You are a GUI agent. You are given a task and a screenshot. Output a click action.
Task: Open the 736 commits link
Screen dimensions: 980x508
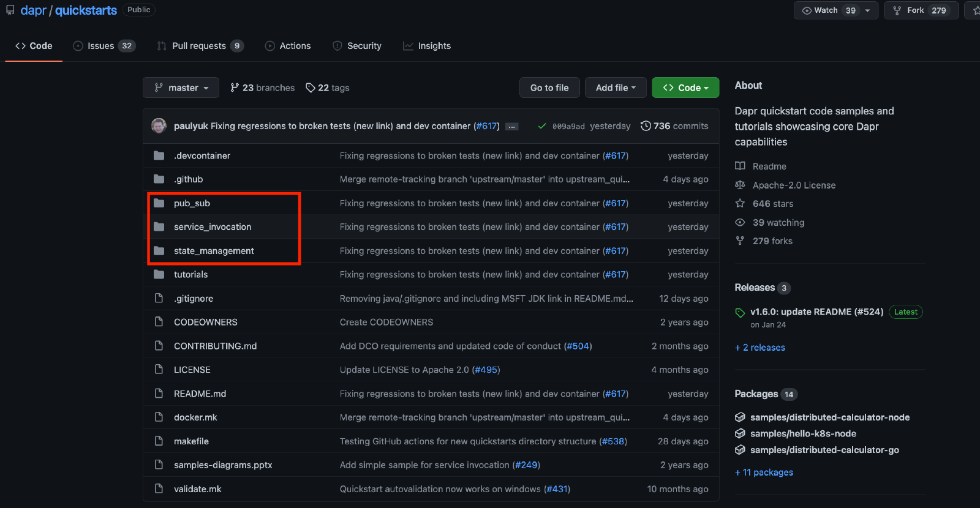tap(674, 126)
